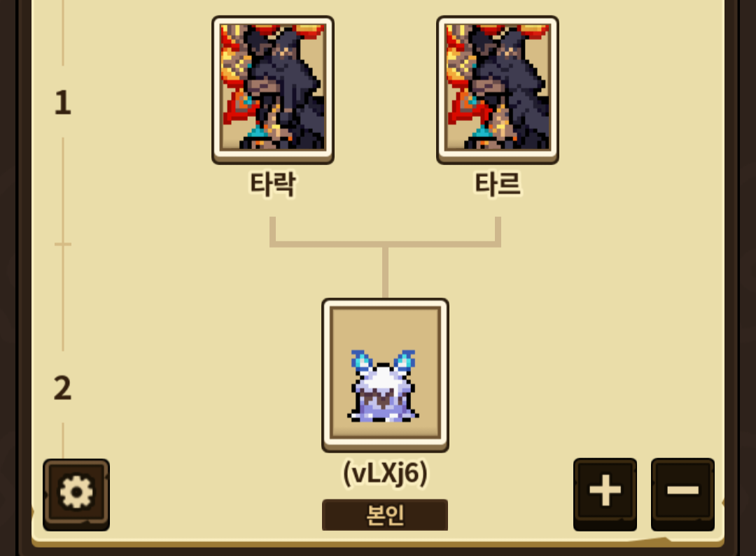Click the connector line below 타락

point(273,229)
